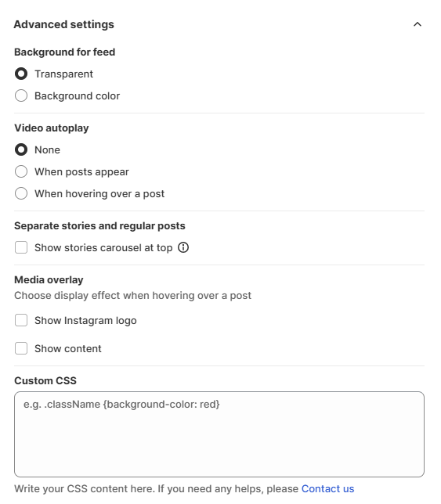
Task: Tick the Show Instagram logo checkbox
Action: pos(21,320)
